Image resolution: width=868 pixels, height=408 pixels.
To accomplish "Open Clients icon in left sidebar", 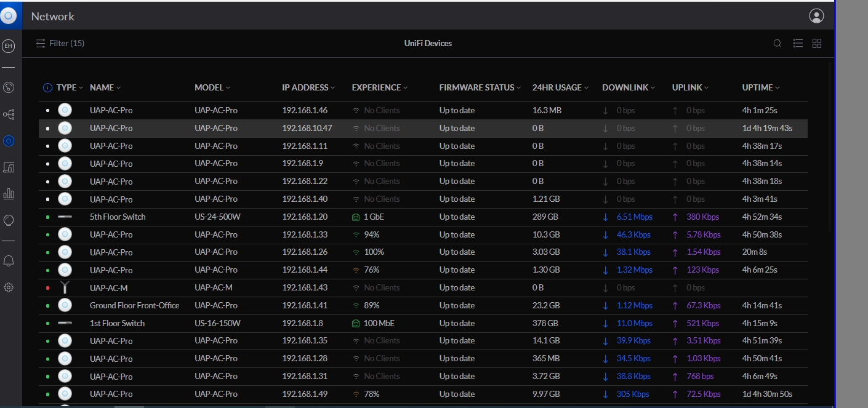I will click(9, 167).
